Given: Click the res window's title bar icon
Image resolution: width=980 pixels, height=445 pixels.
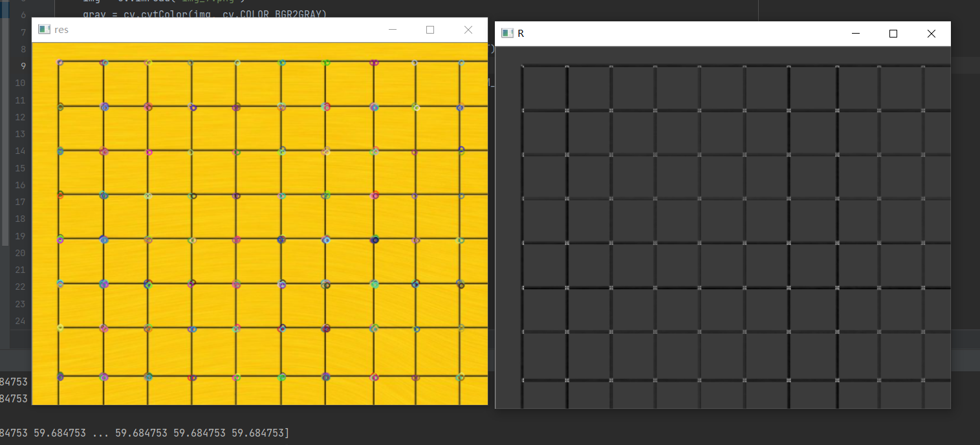Looking at the screenshot, I should 45,30.
